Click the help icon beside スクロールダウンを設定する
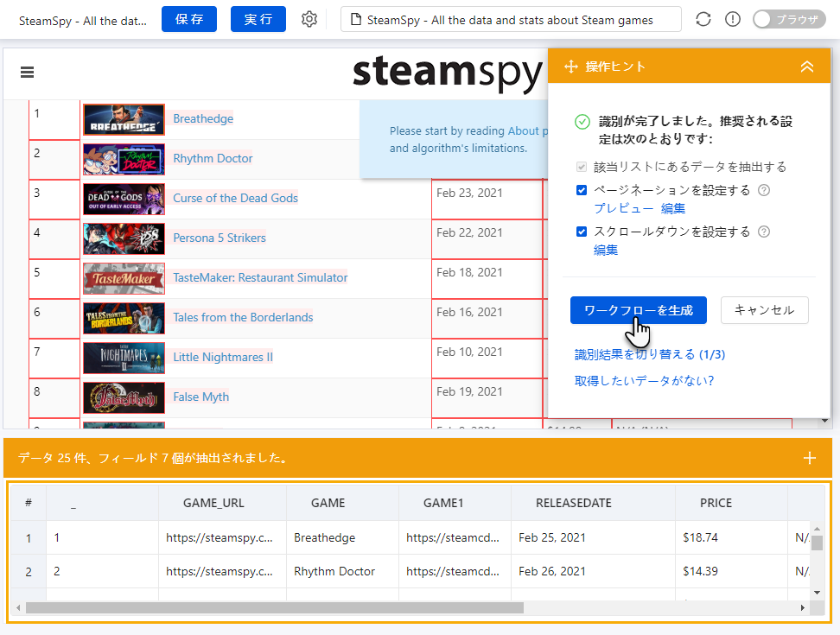The width and height of the screenshot is (840, 635). pos(764,232)
